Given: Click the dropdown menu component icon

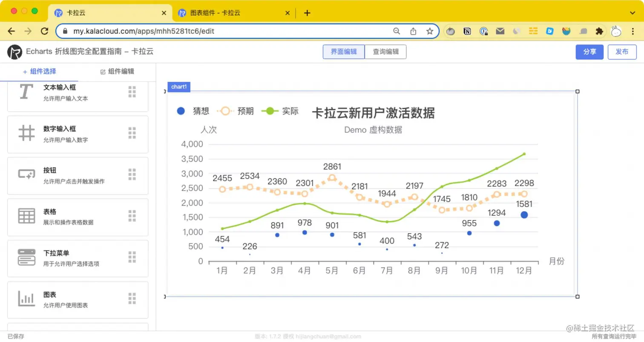Looking at the screenshot, I should (x=26, y=258).
